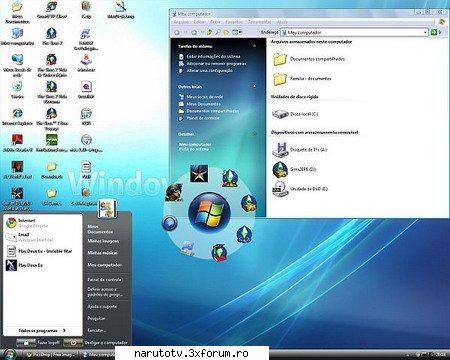This screenshot has height=360, width=450.
Task: Open the Meus locais de rede desktop icon
Action: (17, 65)
